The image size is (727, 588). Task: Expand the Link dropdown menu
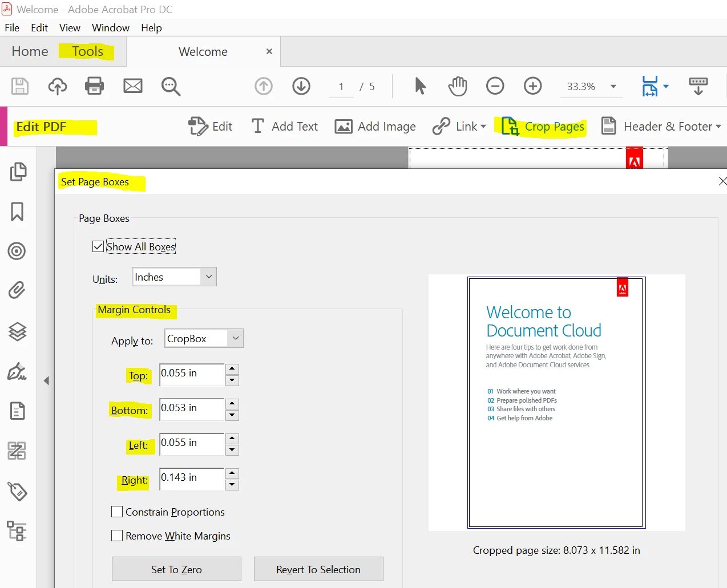point(483,127)
